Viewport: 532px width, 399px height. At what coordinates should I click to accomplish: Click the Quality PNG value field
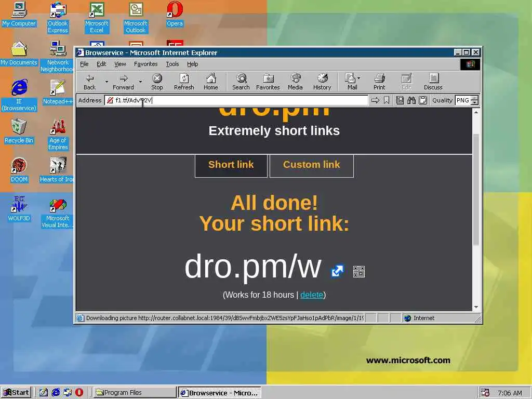point(463,100)
